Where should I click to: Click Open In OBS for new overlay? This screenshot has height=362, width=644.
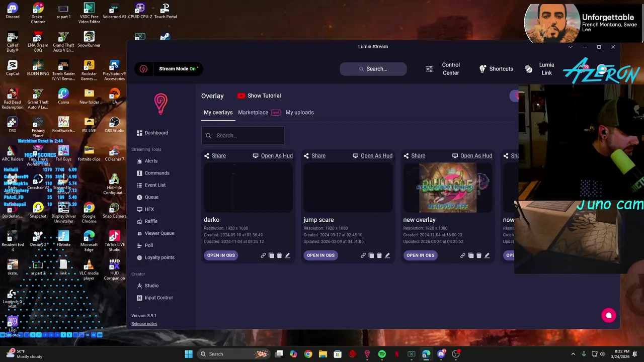point(420,255)
